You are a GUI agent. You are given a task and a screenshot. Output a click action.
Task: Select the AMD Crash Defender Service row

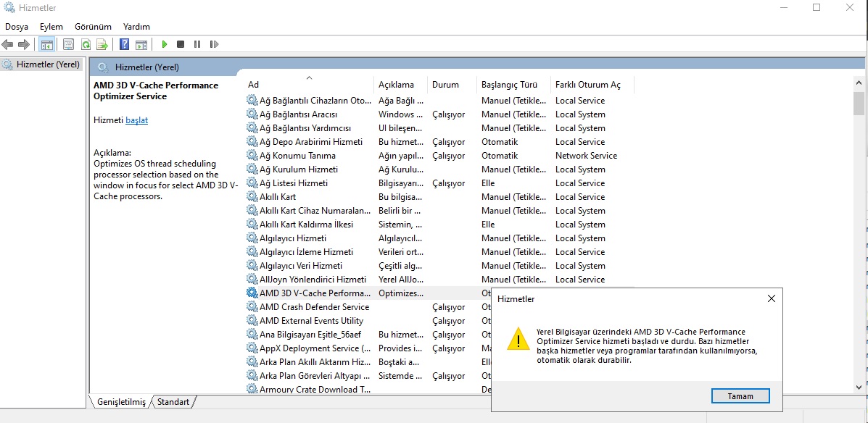[315, 307]
